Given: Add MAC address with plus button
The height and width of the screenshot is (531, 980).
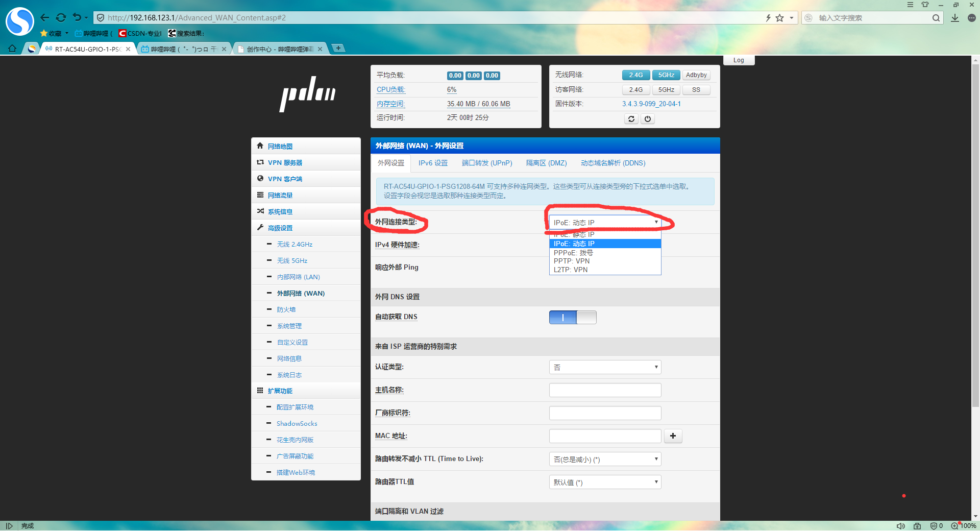Looking at the screenshot, I should [x=673, y=436].
